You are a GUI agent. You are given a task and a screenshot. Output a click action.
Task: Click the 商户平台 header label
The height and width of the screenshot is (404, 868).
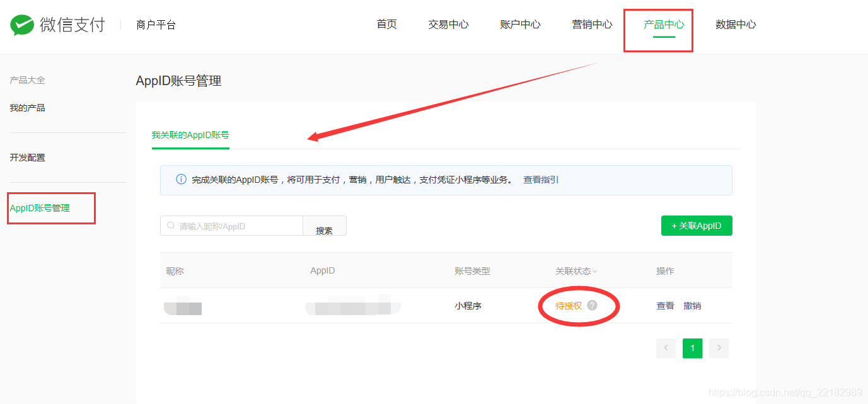coord(156,25)
